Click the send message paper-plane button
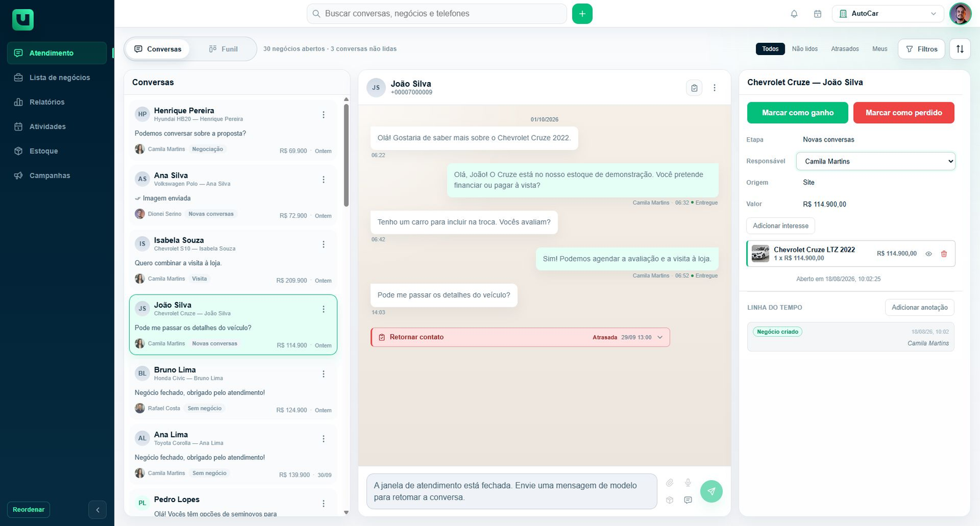980x526 pixels. [x=711, y=491]
